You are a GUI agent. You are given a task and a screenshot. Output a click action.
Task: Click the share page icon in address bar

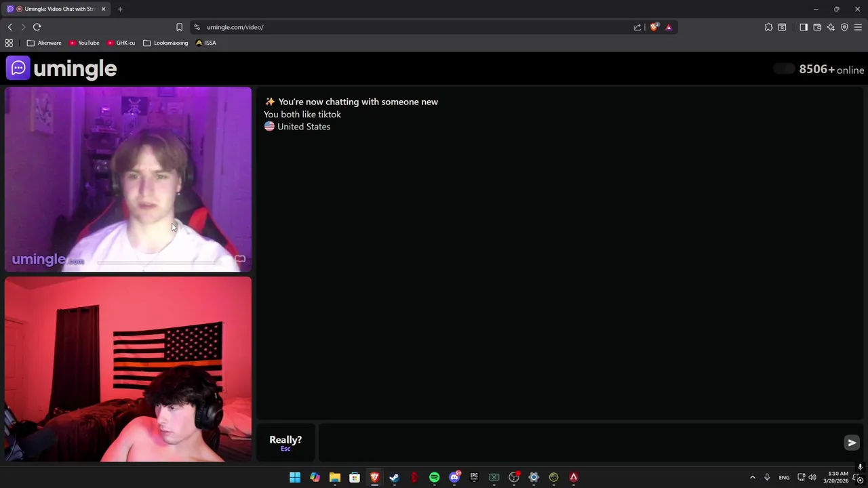point(637,27)
